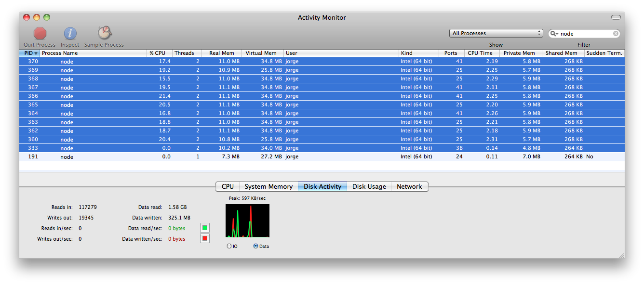The height and width of the screenshot is (285, 644).
Task: Sort by the Real Mem column header
Action: pos(221,53)
